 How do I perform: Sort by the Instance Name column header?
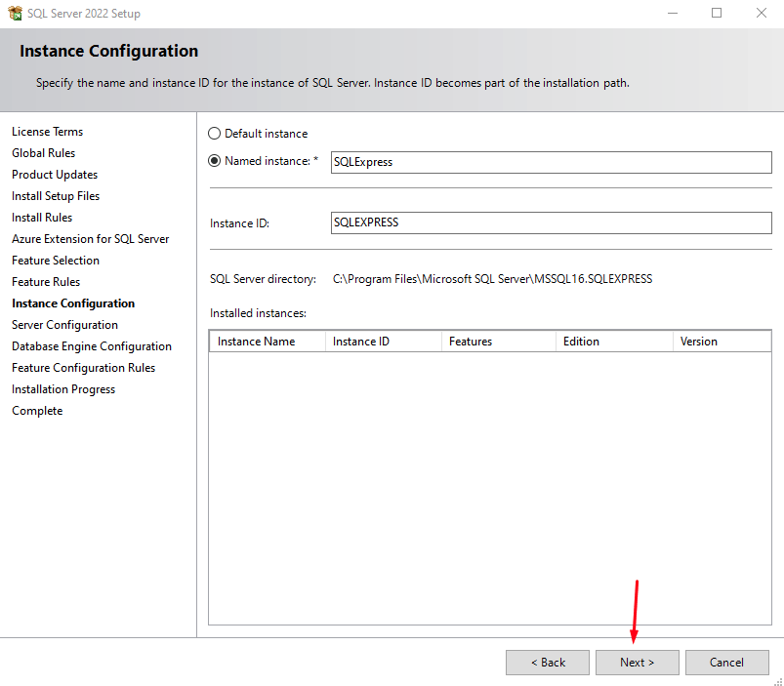268,342
